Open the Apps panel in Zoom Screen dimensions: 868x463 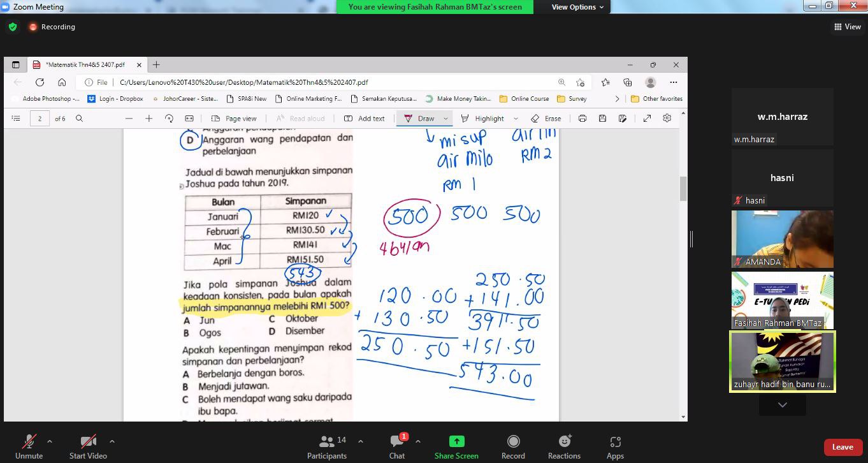pyautogui.click(x=615, y=446)
